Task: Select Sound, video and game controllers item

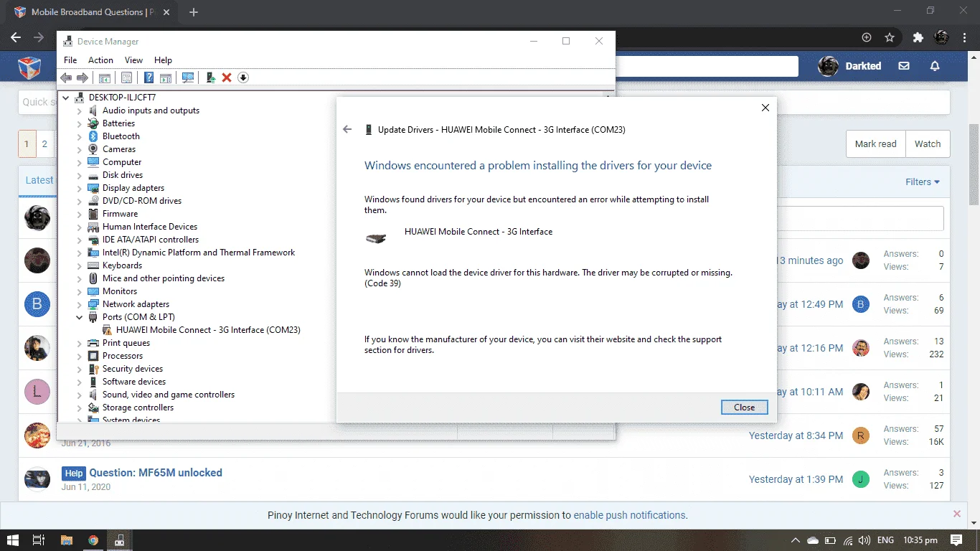Action: pos(169,395)
